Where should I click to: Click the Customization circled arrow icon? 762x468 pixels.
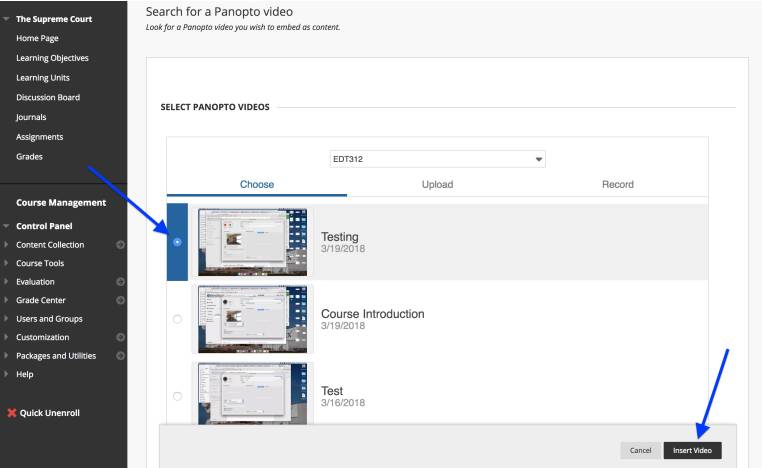120,337
